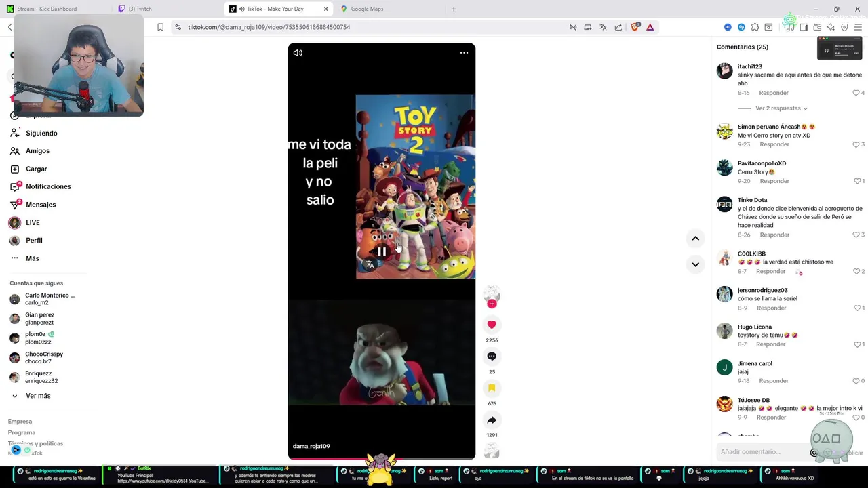The height and width of the screenshot is (488, 868).
Task: Click share page icon in address bar
Action: [618, 27]
